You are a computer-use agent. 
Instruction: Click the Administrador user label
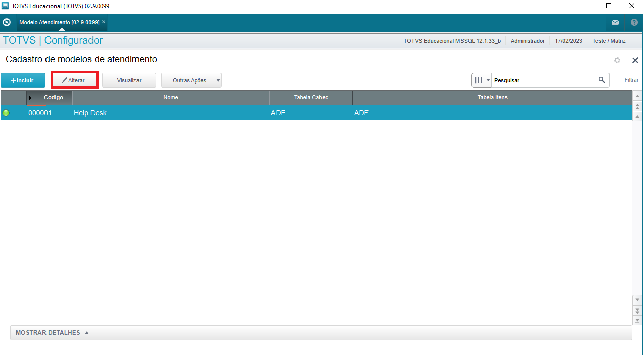[527, 41]
